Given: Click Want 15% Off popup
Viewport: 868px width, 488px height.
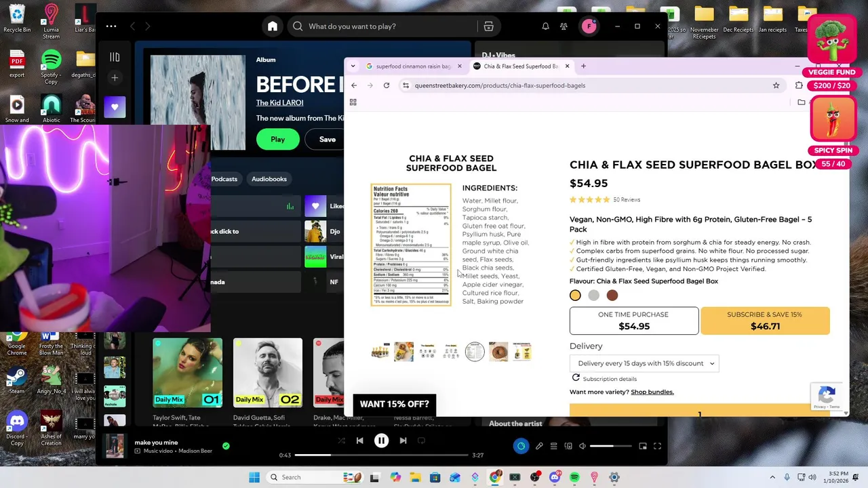Looking at the screenshot, I should coord(395,404).
